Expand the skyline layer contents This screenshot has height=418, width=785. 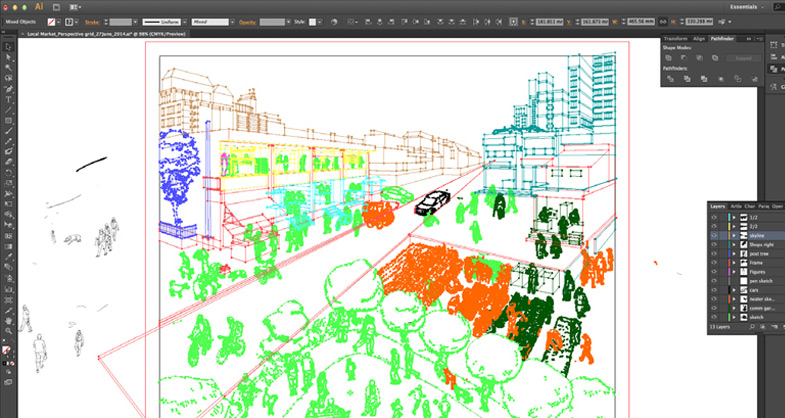click(734, 235)
